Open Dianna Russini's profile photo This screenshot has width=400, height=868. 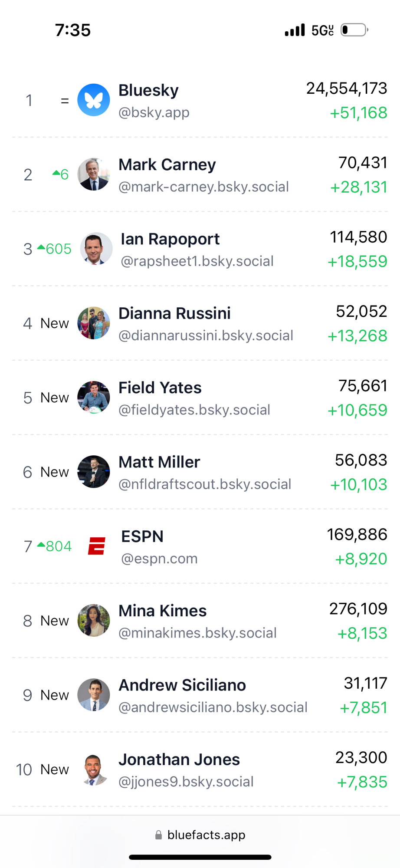pyautogui.click(x=93, y=323)
